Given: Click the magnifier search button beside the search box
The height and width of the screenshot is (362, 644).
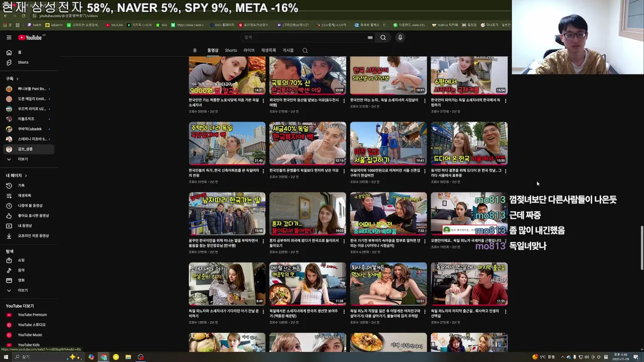Looking at the screenshot, I should point(383,37).
